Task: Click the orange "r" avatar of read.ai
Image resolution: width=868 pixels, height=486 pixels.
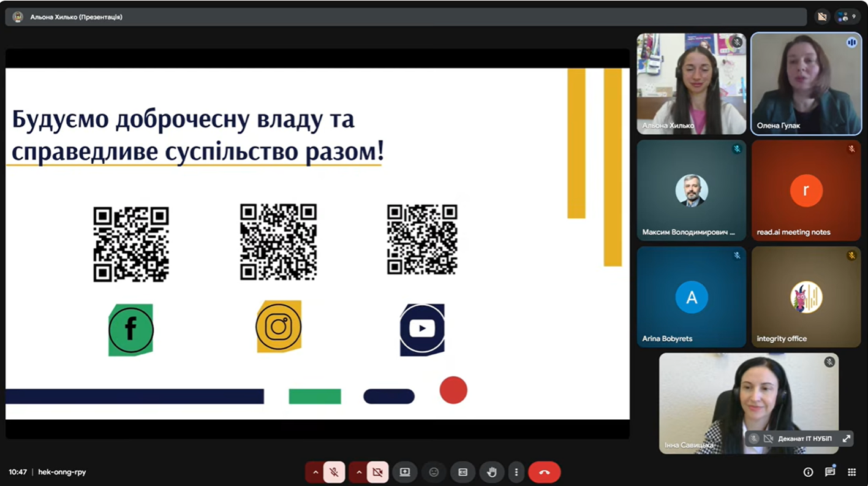Action: point(806,191)
